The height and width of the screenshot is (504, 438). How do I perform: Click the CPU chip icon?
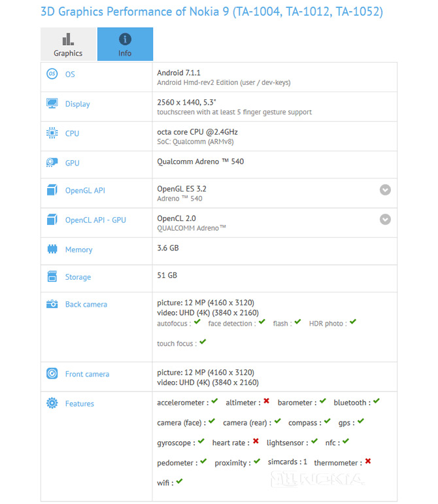pos(52,133)
